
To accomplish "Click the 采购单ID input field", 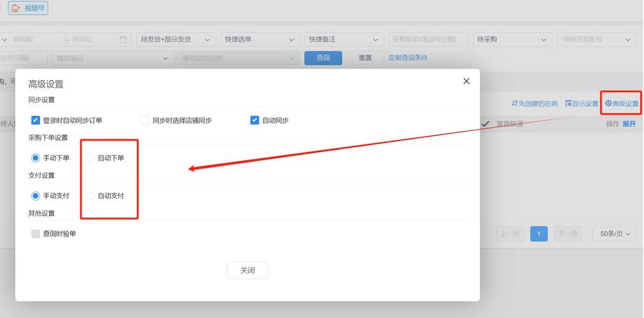I will point(428,39).
